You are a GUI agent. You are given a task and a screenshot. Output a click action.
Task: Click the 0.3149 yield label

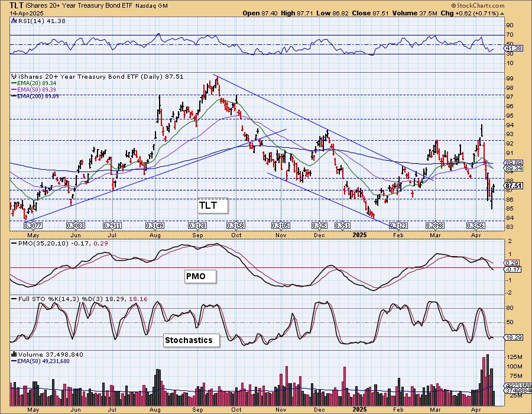(155, 225)
